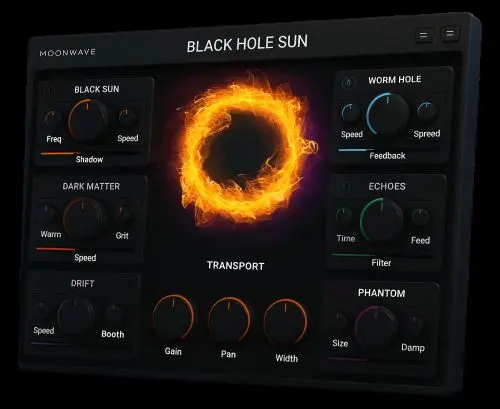Click the large Drift center knob
The image size is (500, 409).
click(x=76, y=316)
